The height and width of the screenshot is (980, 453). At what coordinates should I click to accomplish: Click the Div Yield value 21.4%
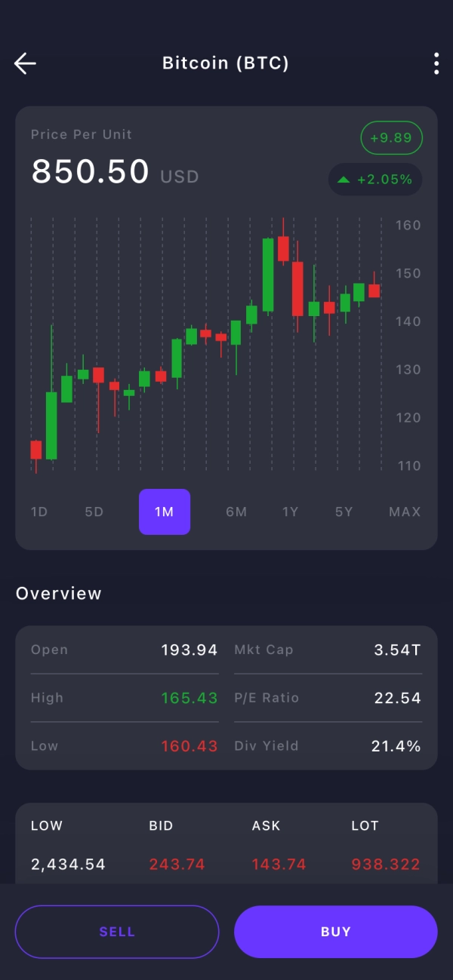pos(396,746)
